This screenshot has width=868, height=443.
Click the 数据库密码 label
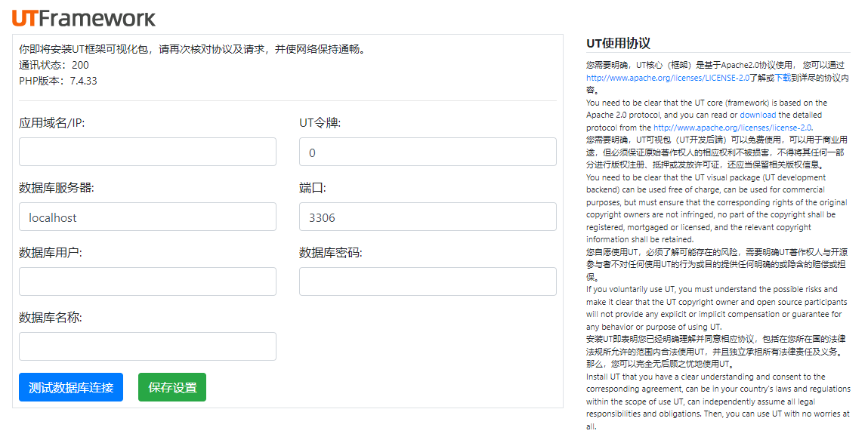click(330, 253)
